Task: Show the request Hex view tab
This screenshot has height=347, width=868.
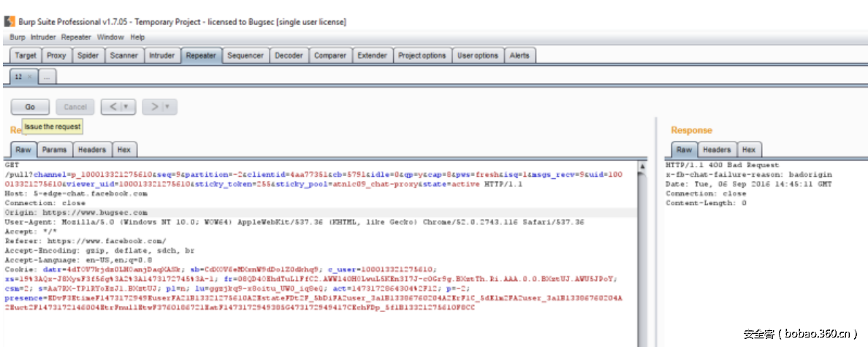Action: (123, 150)
